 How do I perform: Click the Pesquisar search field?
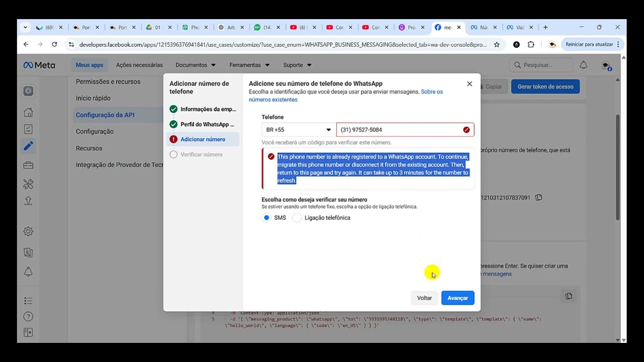542,65
